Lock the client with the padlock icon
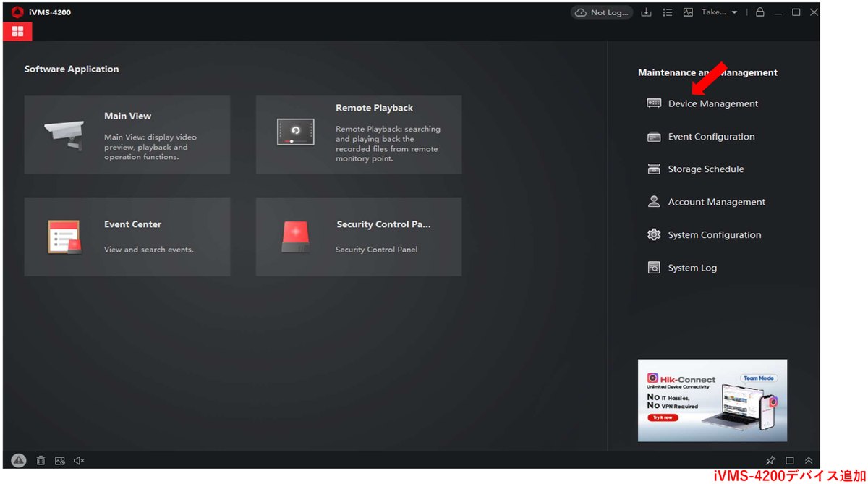Viewport: 868px width, 484px height. [759, 12]
